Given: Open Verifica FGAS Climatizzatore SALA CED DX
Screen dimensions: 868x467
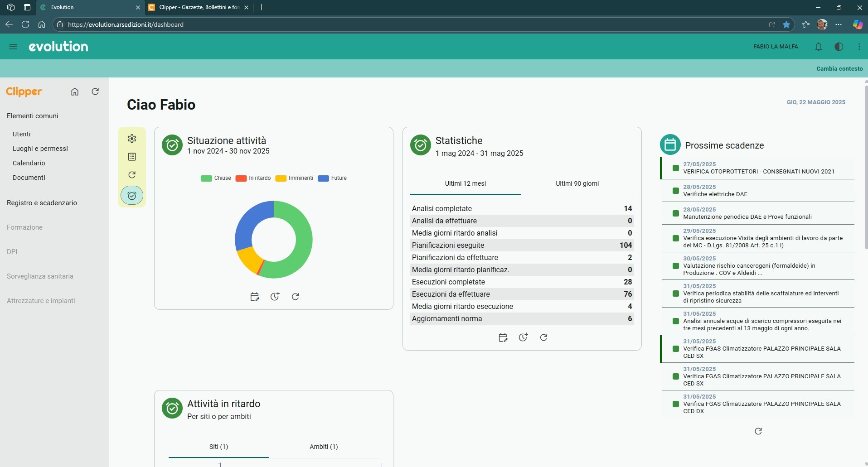Looking at the screenshot, I should 757,404.
